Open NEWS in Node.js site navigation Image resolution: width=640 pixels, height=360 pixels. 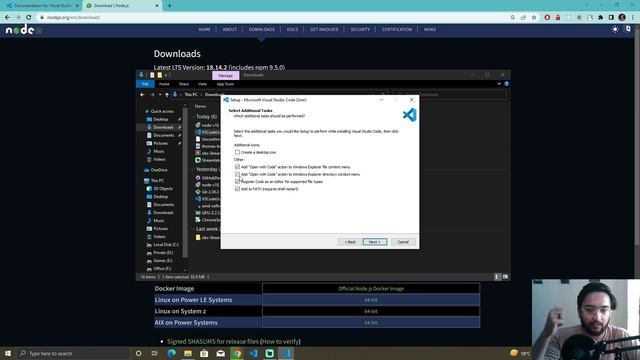(x=430, y=29)
